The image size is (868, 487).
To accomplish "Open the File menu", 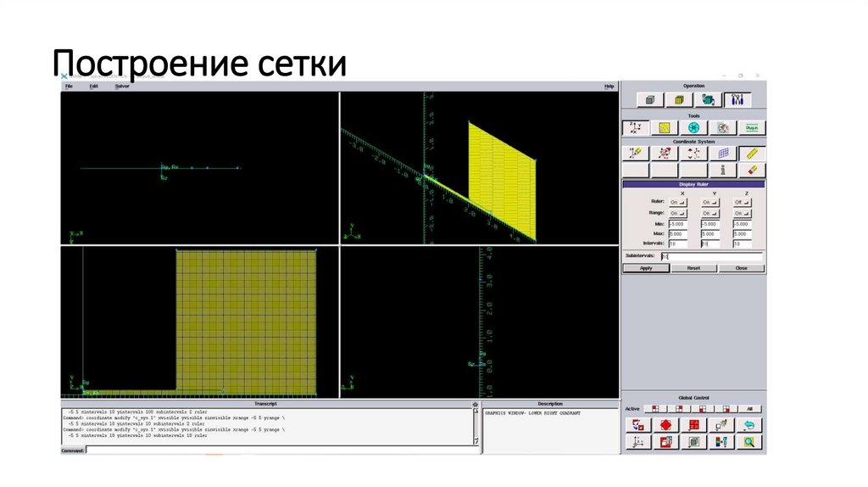I will click(x=70, y=87).
